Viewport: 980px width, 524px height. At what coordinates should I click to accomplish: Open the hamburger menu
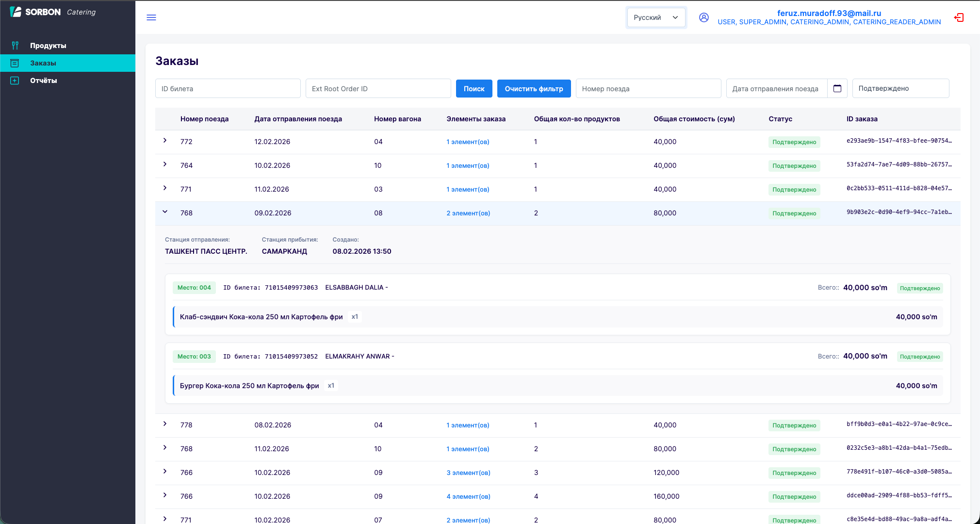click(151, 17)
